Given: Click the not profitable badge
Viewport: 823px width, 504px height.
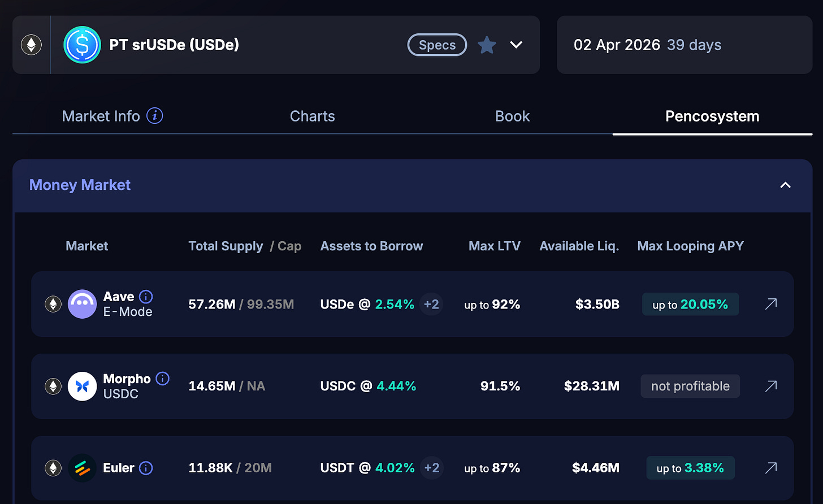Looking at the screenshot, I should (x=690, y=386).
